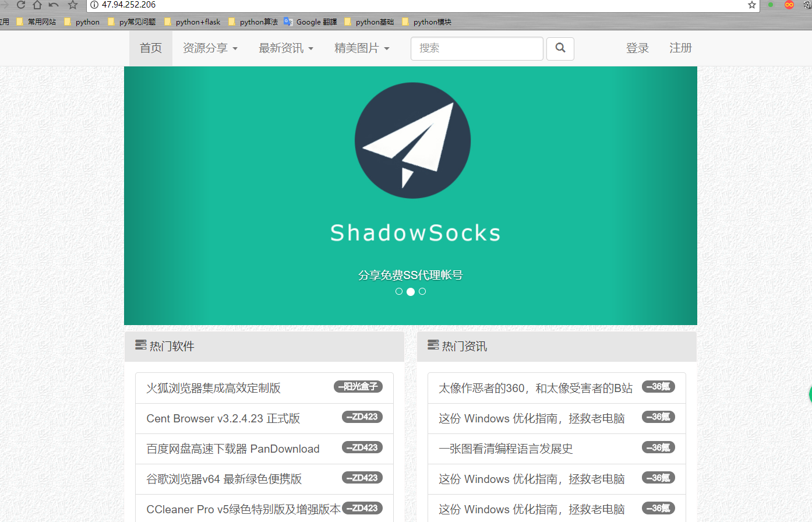This screenshot has width=812, height=522.
Task: Open the 常用网站 bookmark folder
Action: (36, 22)
